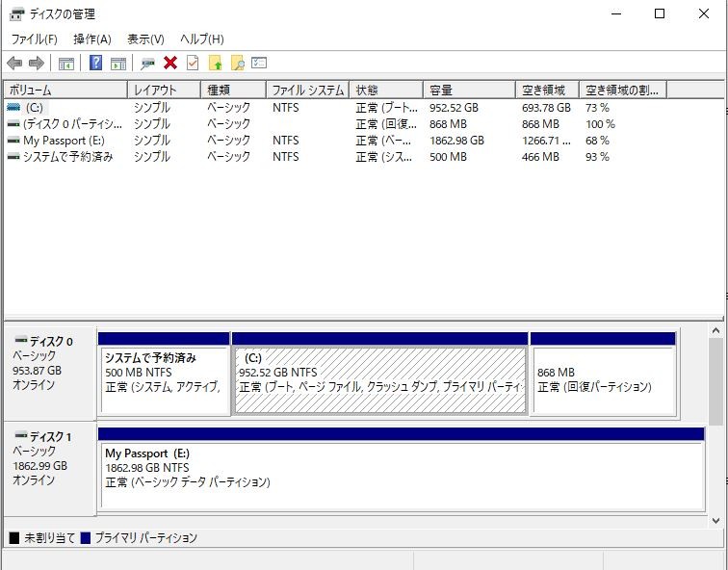This screenshot has height=570, width=728.
Task: Click the blue プライマリ パーティション legend swatch
Action: 86,537
